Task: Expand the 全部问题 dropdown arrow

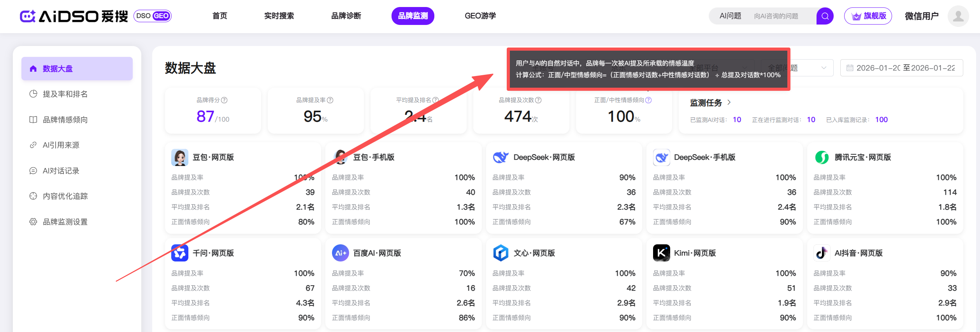Action: 824,68
